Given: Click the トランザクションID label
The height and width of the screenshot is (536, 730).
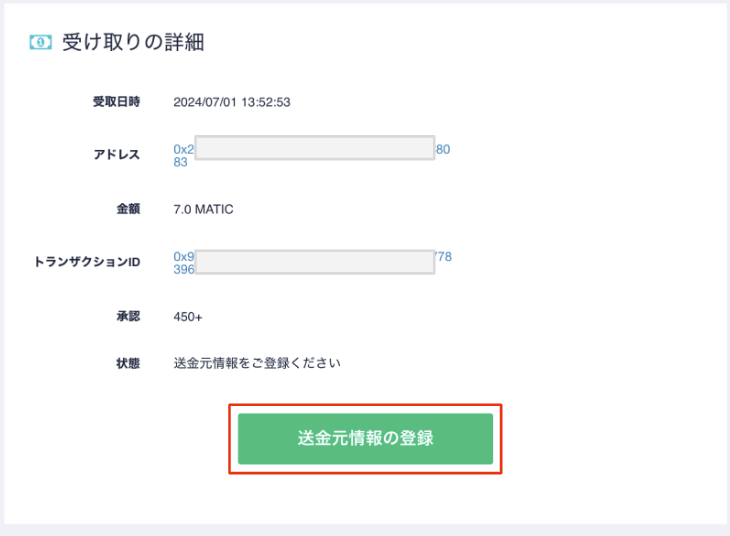Looking at the screenshot, I should coord(88,263).
